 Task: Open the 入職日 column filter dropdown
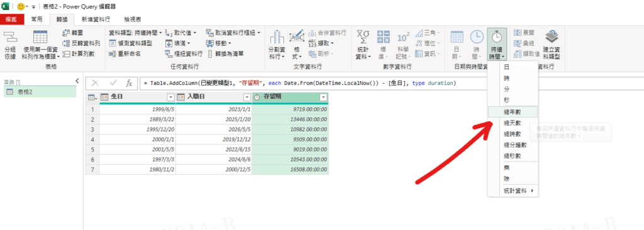(x=247, y=97)
